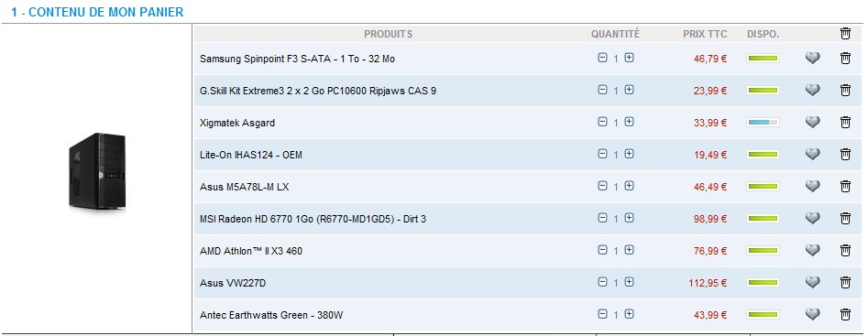Decrease quantity of G.Skill Kit Extreme3
Image resolution: width=868 pixels, height=336 pixels.
[x=602, y=90]
